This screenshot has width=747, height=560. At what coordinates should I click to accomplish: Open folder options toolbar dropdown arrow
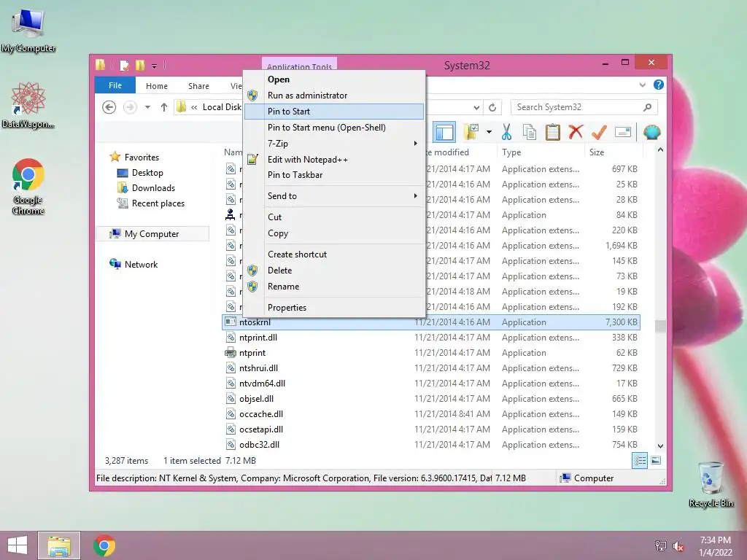(489, 132)
